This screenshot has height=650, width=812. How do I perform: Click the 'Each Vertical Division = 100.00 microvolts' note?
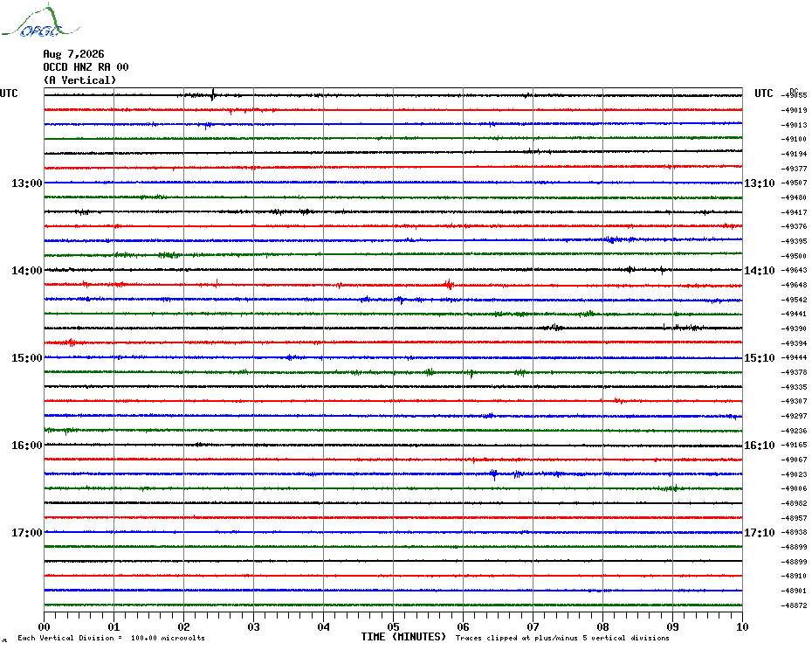[x=112, y=638]
